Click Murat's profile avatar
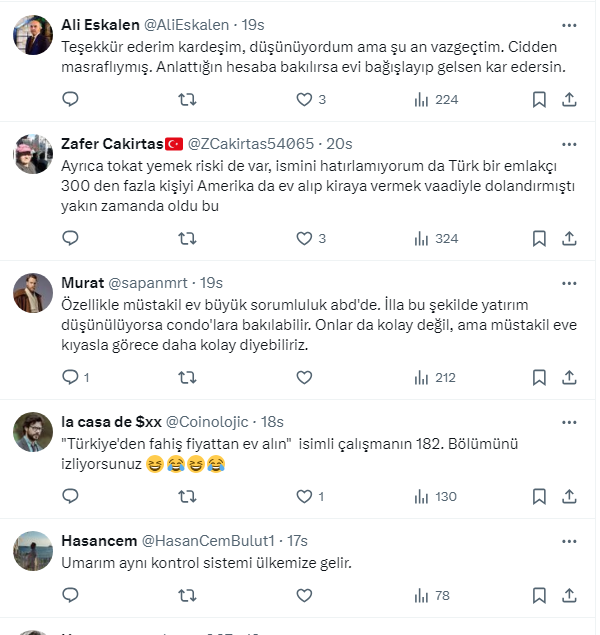 pos(33,293)
